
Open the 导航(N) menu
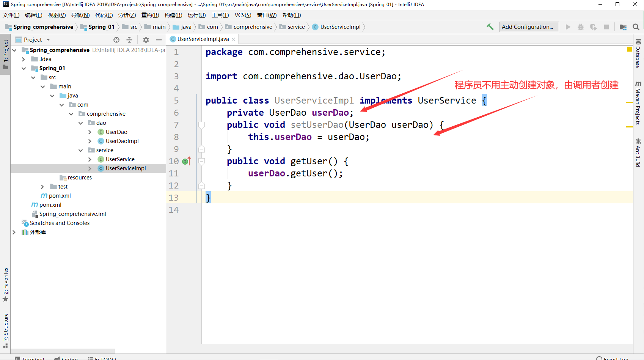(x=80, y=15)
